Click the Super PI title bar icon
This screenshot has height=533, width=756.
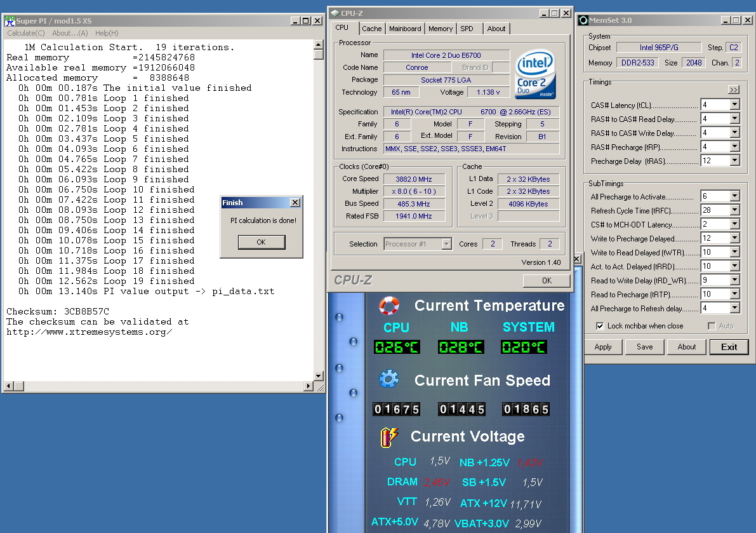(10, 21)
